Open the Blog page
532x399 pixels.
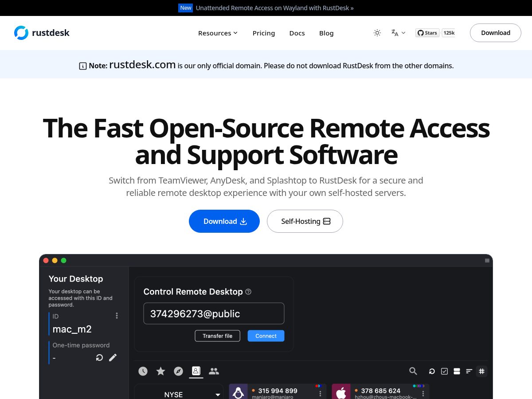[x=326, y=33]
